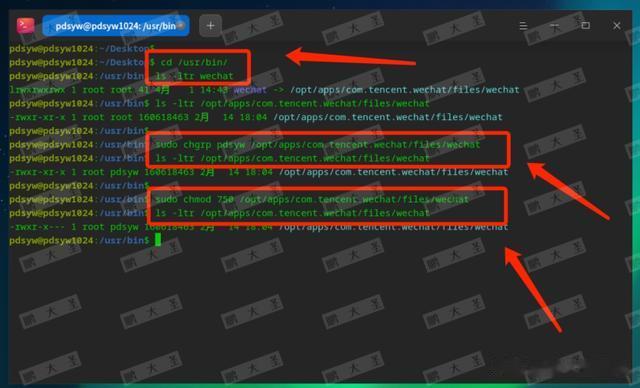
Task: Click the '-rwxr-xr-x 1 root root' output line
Action: (256, 117)
